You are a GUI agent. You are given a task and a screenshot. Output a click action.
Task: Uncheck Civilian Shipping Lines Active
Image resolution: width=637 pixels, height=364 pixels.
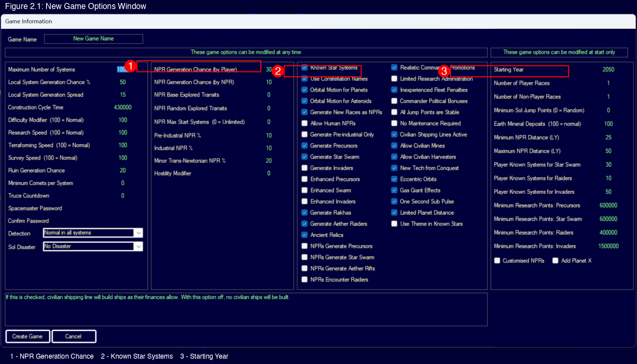[394, 134]
